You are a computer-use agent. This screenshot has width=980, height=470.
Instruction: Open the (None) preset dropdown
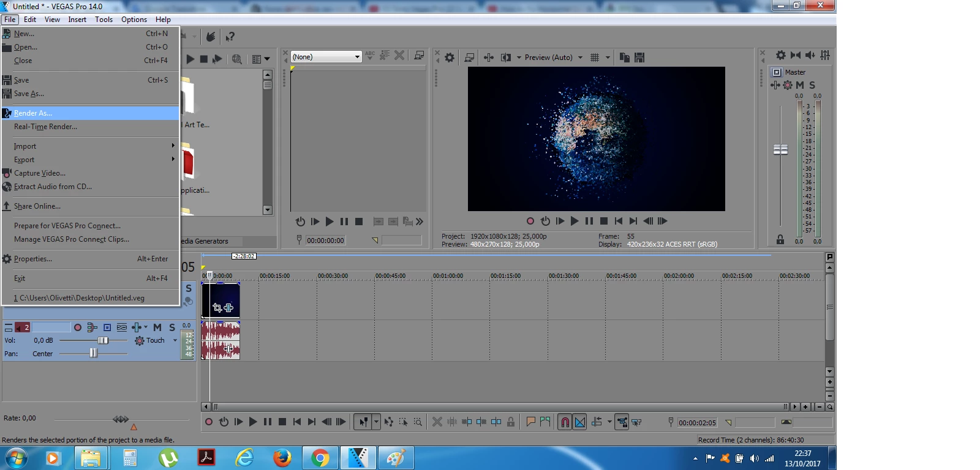pos(326,57)
